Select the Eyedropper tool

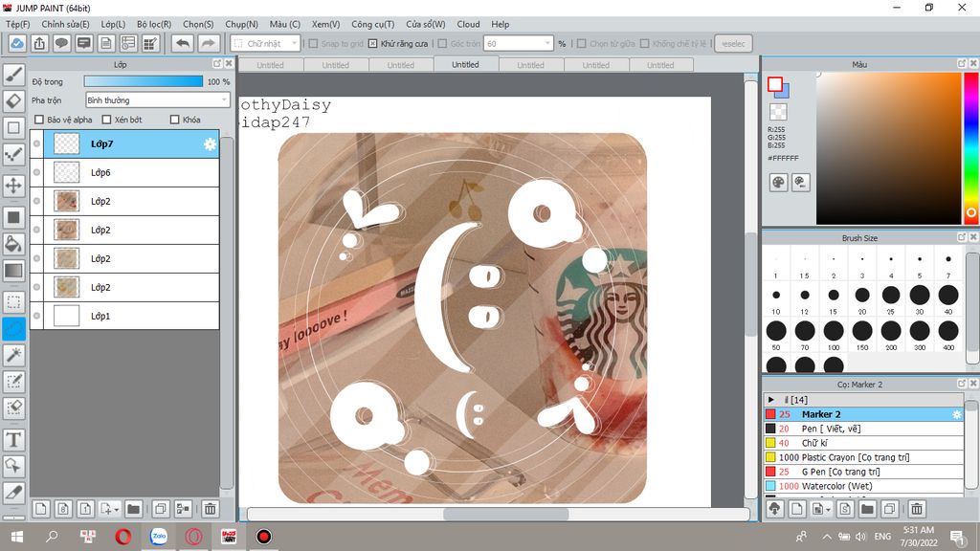pos(13,493)
